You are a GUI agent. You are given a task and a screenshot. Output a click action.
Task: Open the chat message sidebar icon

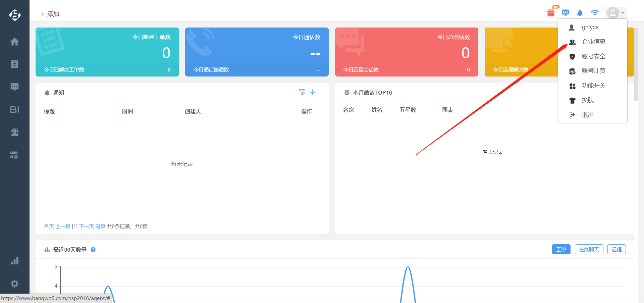pyautogui.click(x=14, y=87)
